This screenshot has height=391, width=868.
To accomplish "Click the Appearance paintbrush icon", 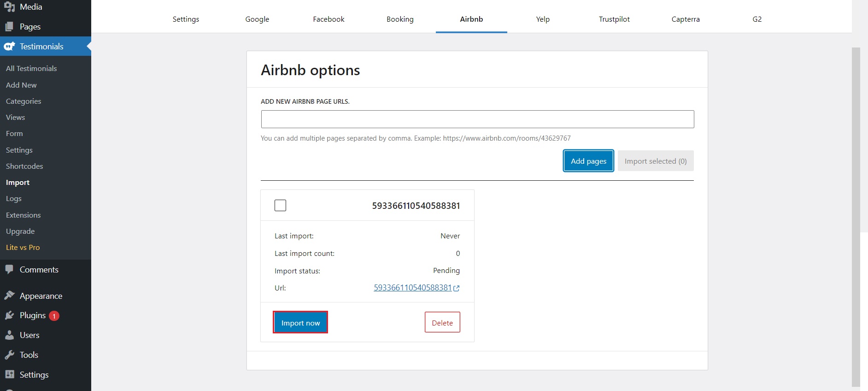I will (x=9, y=296).
